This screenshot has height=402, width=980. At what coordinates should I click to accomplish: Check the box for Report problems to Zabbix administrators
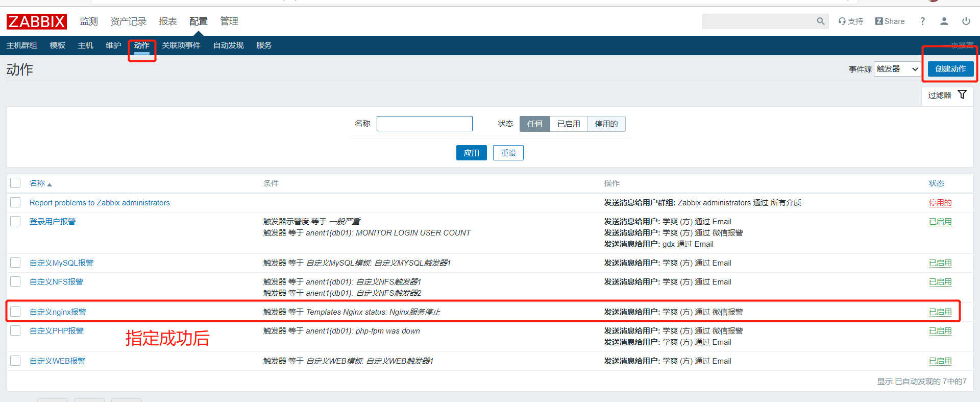click(15, 202)
